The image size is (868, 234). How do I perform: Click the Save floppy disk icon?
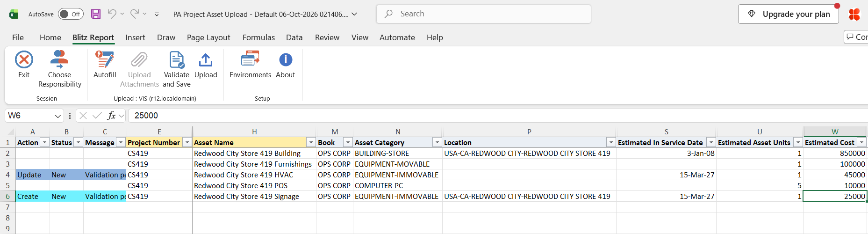pyautogui.click(x=96, y=14)
